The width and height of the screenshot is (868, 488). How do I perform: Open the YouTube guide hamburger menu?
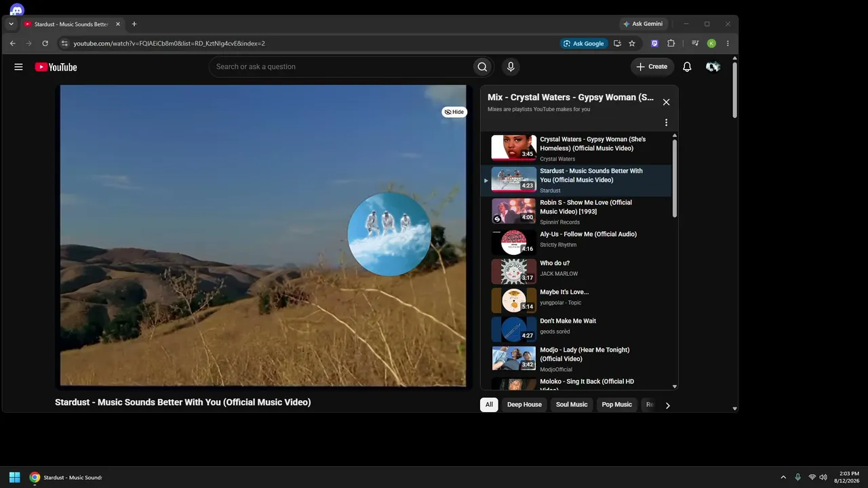(x=18, y=67)
